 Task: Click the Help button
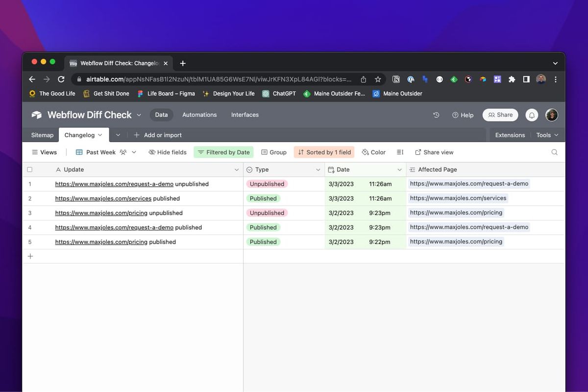click(463, 115)
